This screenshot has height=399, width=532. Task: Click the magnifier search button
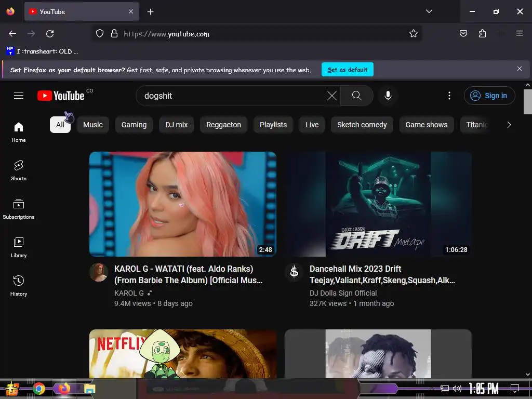coord(356,96)
